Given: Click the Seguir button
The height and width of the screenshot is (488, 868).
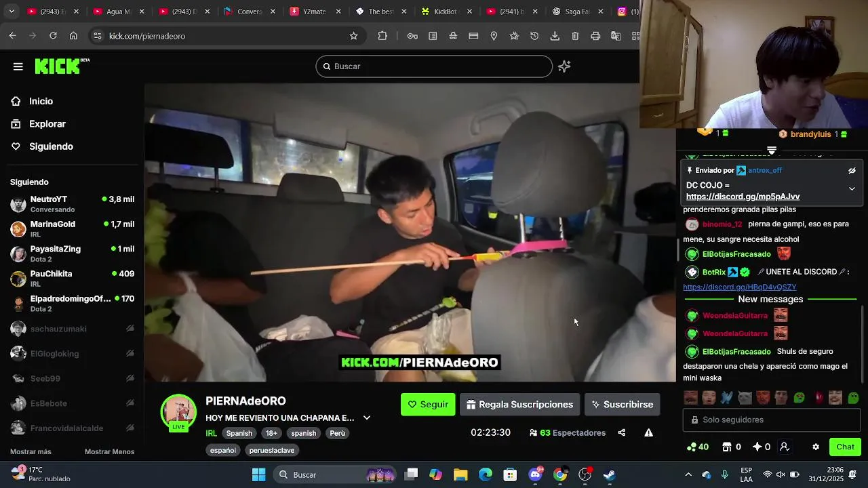Looking at the screenshot, I should coord(428,405).
